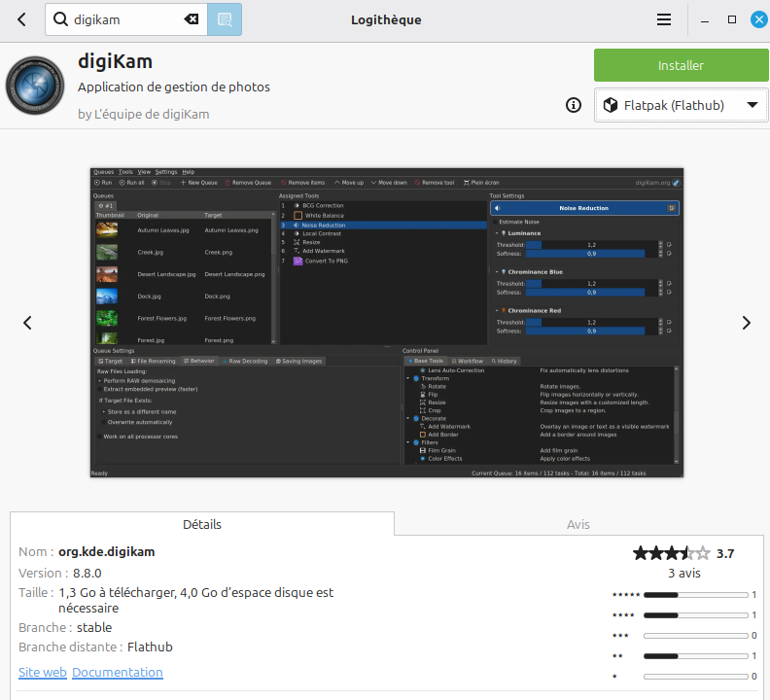Show the previous screenshot with the left chevron
Screen dimensions: 770x700
(28, 323)
